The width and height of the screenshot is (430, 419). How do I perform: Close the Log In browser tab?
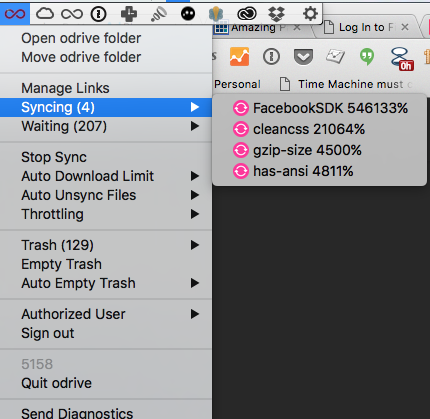pyautogui.click(x=405, y=27)
